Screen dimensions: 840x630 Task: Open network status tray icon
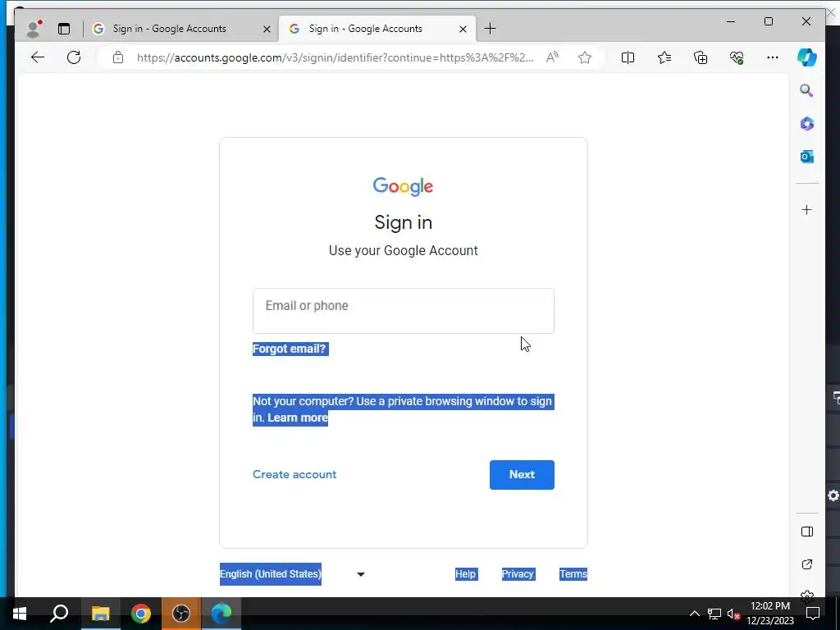714,614
